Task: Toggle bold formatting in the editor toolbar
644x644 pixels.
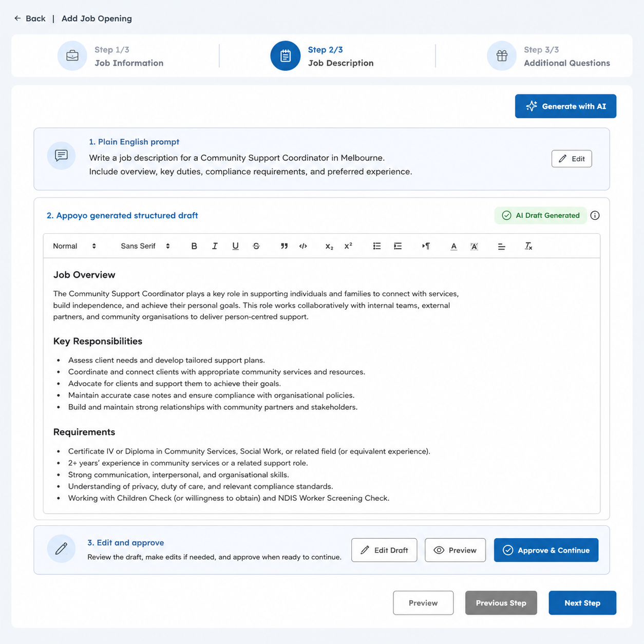Action: pos(194,246)
